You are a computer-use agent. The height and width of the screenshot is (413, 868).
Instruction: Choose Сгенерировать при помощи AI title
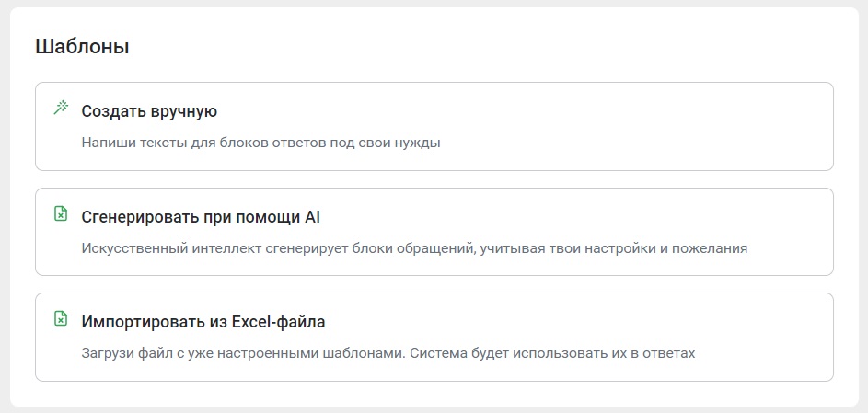[x=201, y=217]
